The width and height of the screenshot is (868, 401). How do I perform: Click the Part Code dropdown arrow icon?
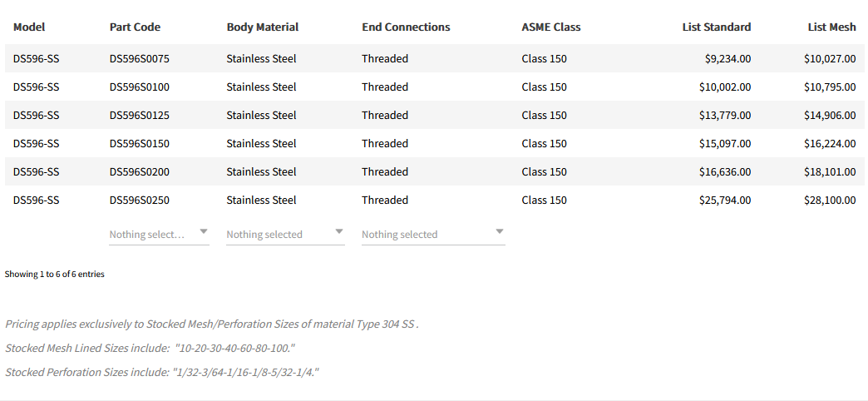pos(204,232)
